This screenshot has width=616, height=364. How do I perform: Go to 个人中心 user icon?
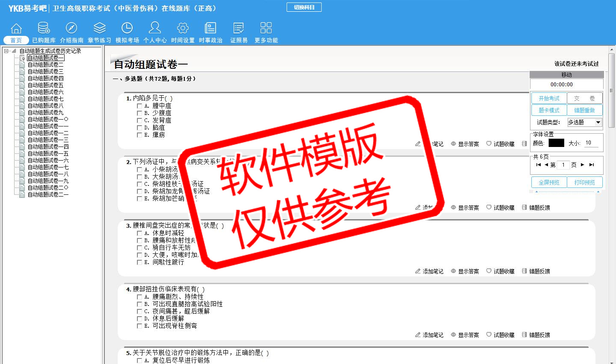tap(155, 28)
